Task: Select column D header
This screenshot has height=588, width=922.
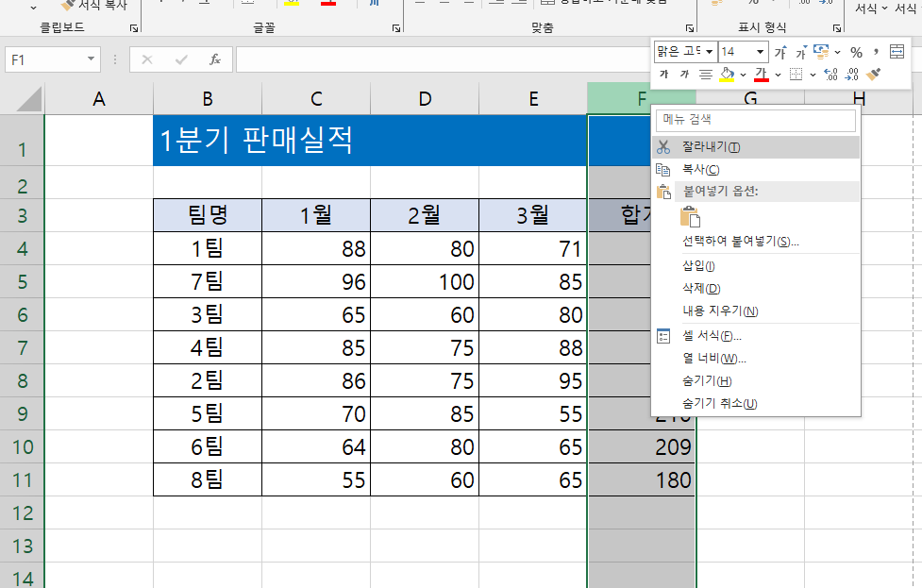Action: 425,99
